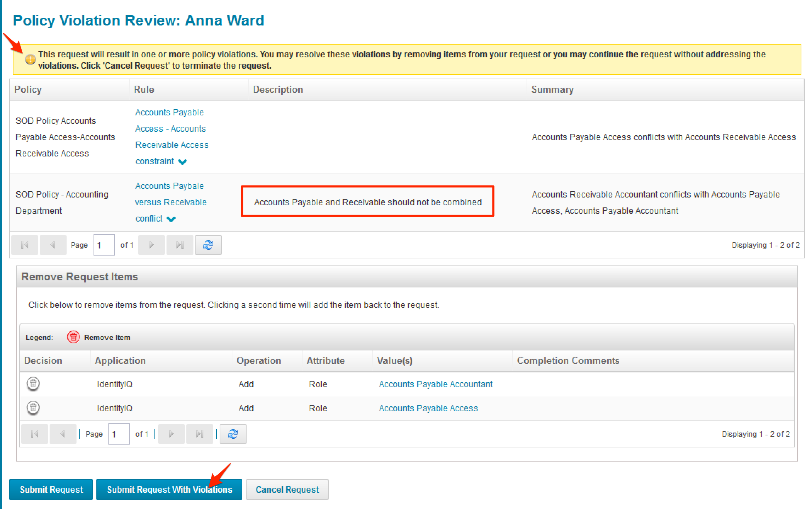
Task: Open the Accounts Payable Accountant role link
Action: click(436, 384)
